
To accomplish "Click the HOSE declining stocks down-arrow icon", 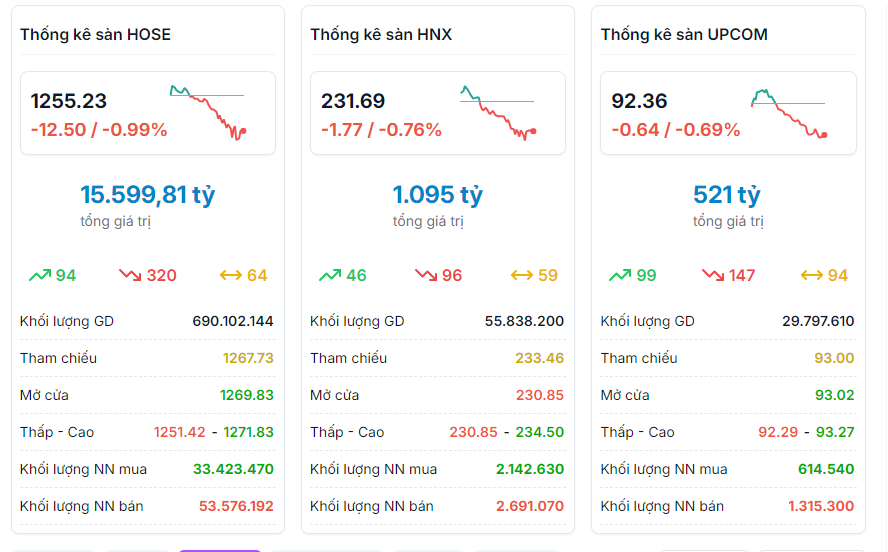I will point(130,275).
